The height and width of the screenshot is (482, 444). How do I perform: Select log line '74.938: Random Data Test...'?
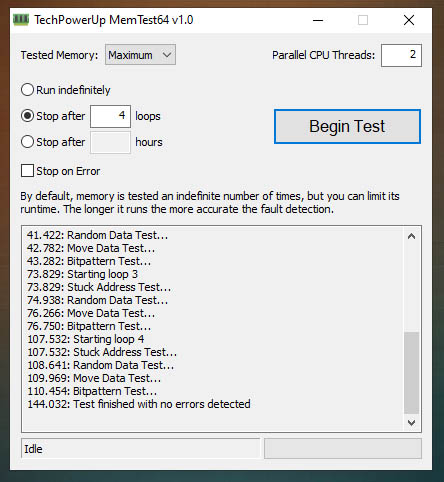click(97, 300)
